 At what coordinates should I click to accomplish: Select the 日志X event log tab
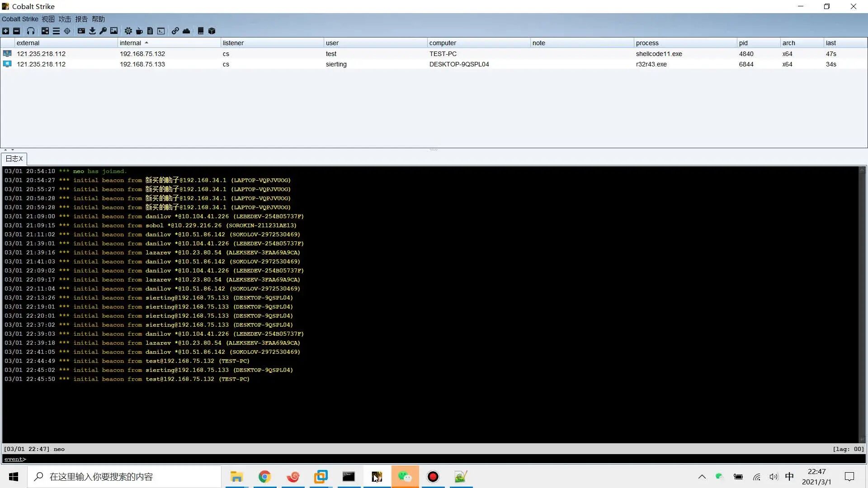coord(14,159)
